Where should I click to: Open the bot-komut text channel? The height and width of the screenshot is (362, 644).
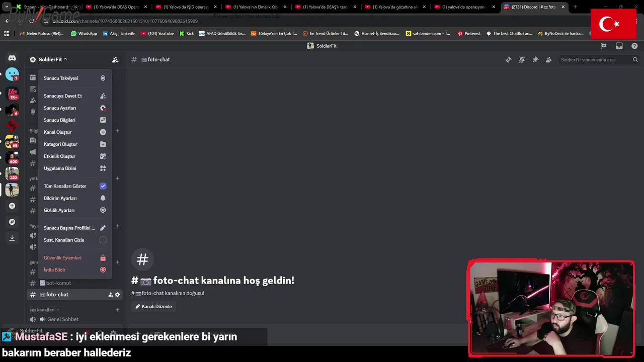[74, 283]
